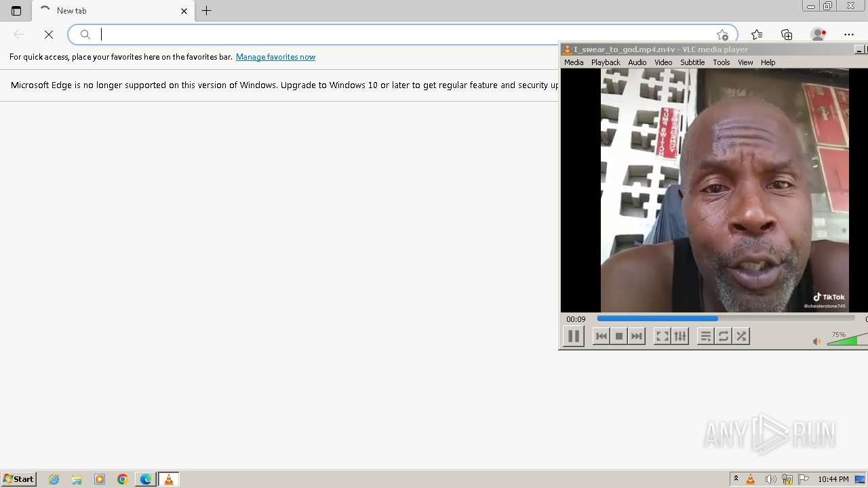
Task: Toggle VLC loop mode
Action: pos(723,336)
